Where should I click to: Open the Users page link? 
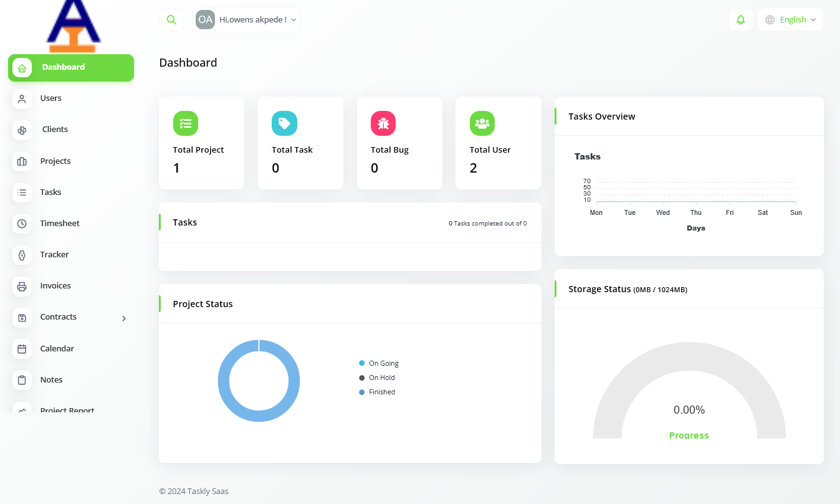point(50,98)
